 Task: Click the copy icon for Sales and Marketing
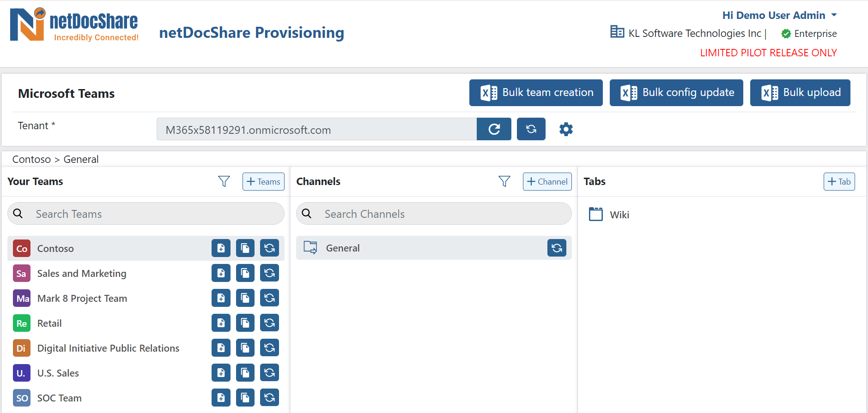coord(245,273)
